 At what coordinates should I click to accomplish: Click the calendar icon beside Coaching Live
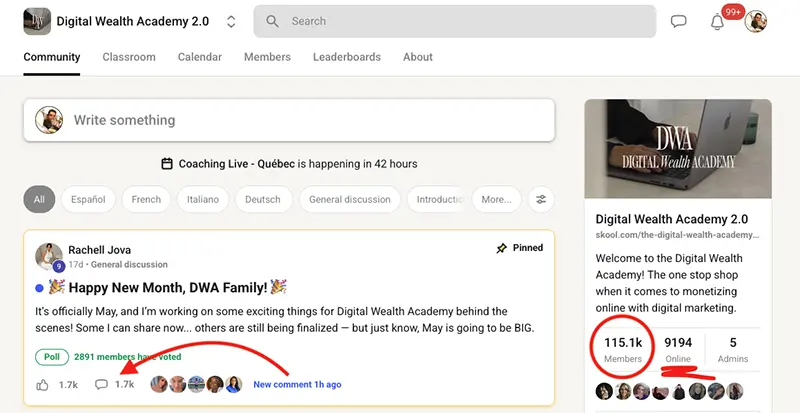click(x=167, y=164)
